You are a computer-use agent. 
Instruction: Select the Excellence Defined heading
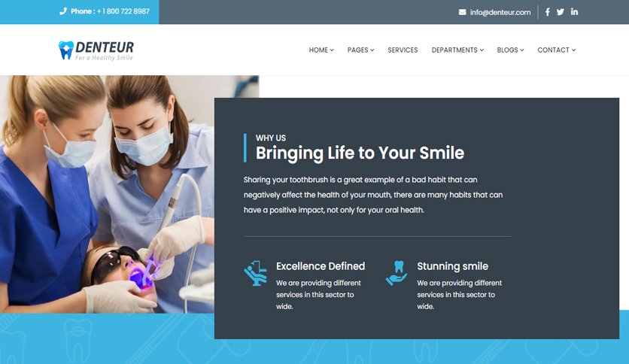coord(321,266)
